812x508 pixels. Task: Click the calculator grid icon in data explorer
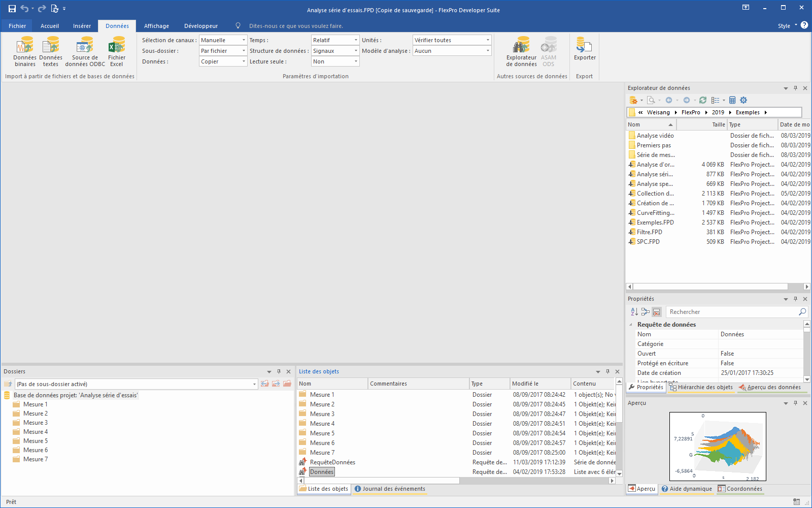tap(732, 100)
